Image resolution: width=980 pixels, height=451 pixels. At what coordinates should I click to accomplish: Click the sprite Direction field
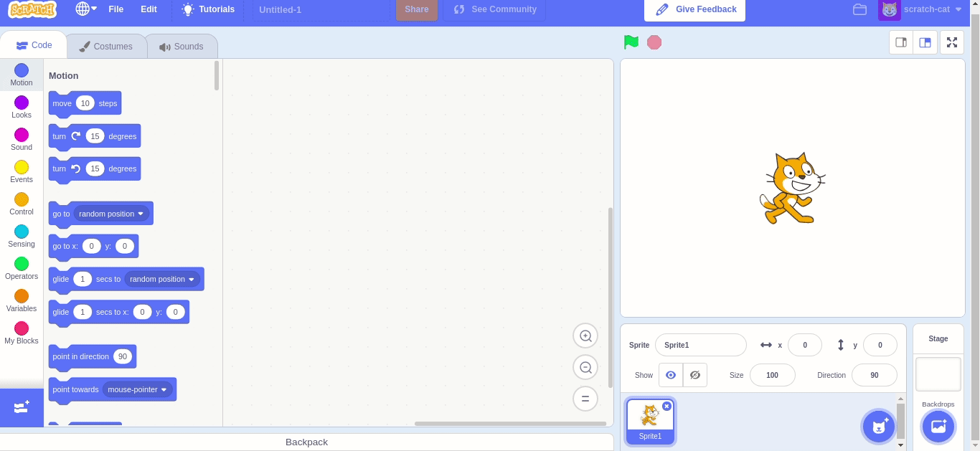(x=875, y=375)
